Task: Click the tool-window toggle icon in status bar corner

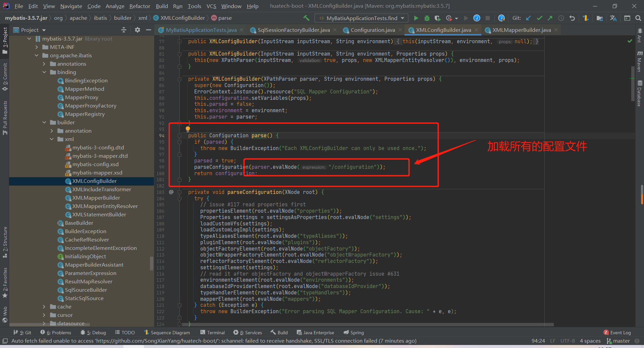Action: point(5,341)
